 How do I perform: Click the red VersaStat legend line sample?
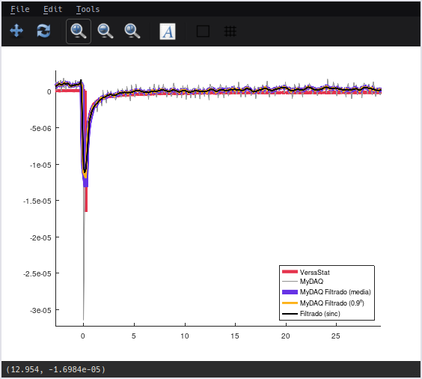tap(290, 272)
